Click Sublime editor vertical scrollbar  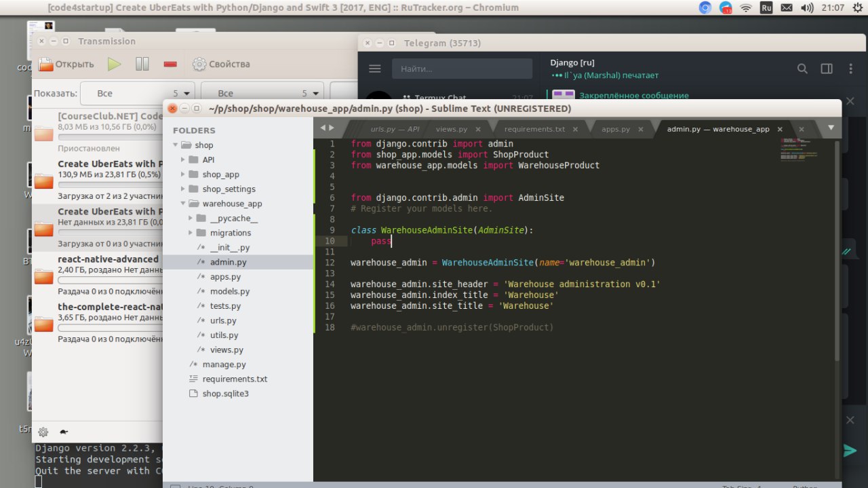[x=837, y=251]
